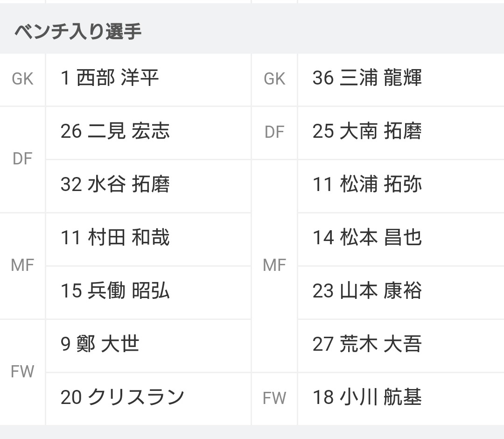Tap 14 松本 昌也 entry
The height and width of the screenshot is (439, 504).
tap(367, 238)
